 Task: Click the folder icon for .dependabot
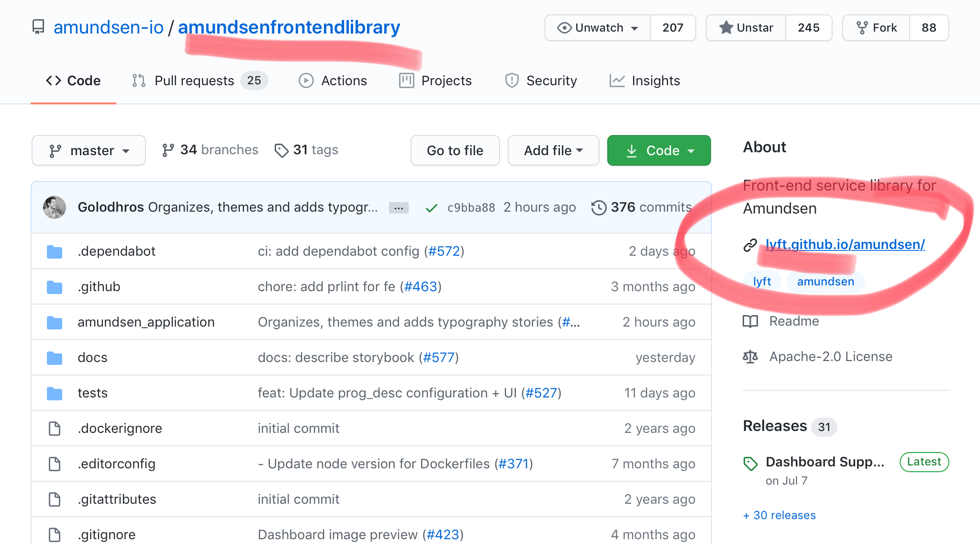(55, 251)
